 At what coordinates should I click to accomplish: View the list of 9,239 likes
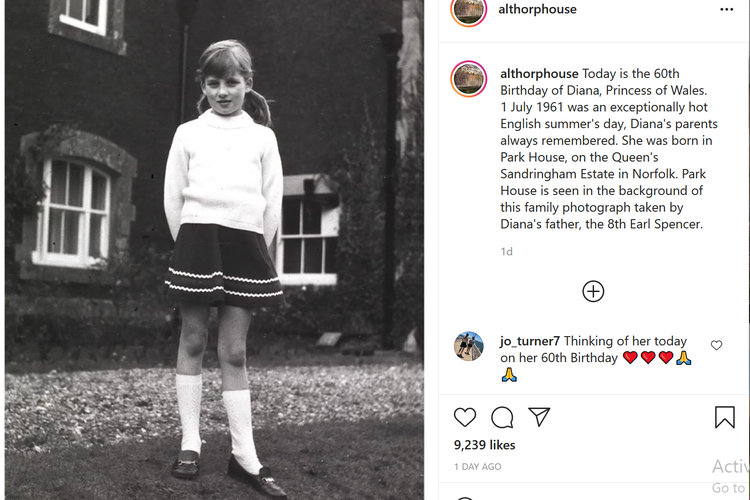(485, 445)
